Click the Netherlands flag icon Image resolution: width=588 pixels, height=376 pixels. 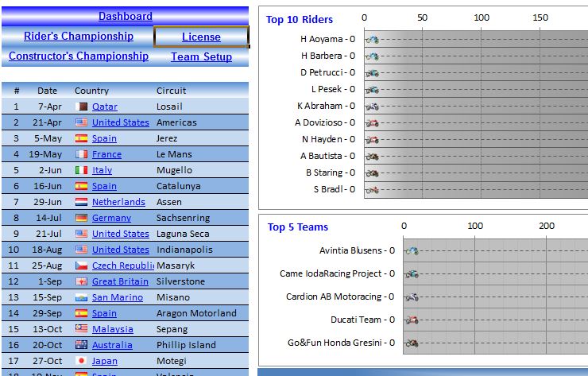81,202
